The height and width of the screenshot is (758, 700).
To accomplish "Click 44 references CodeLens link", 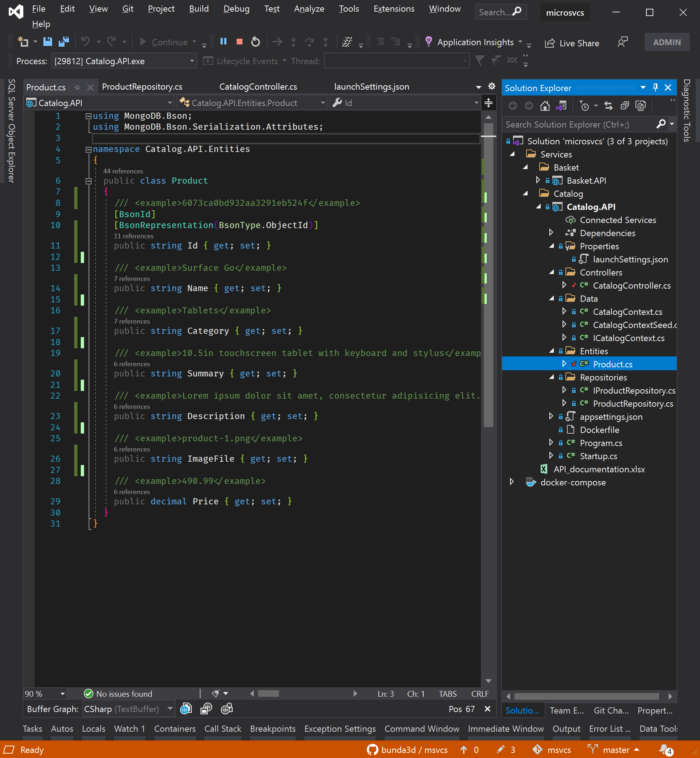I will pos(123,171).
